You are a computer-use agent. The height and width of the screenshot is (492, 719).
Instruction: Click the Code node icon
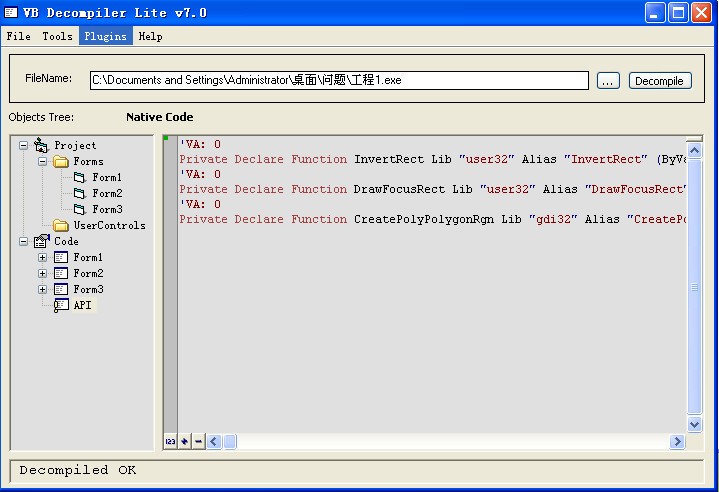click(42, 241)
